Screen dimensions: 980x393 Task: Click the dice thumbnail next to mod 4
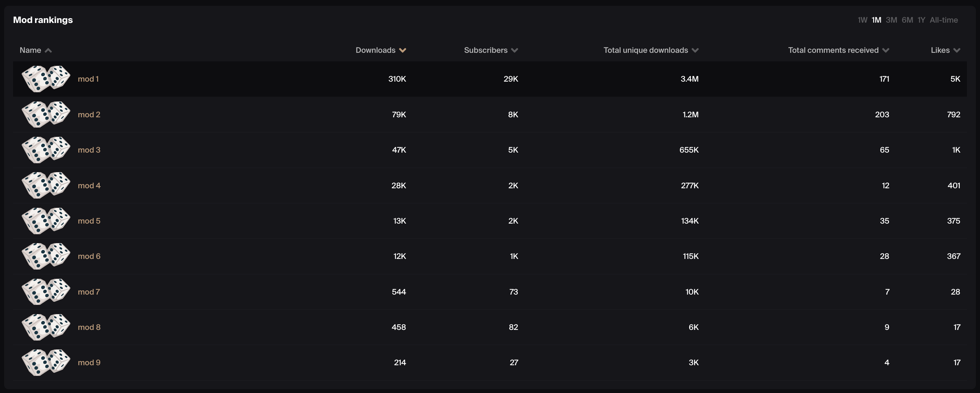46,185
